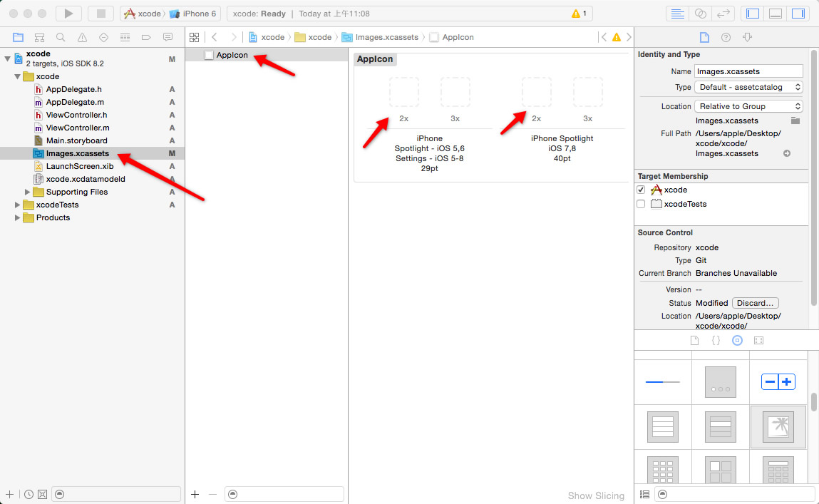The width and height of the screenshot is (819, 504).
Task: Show the Object library
Action: (x=737, y=341)
